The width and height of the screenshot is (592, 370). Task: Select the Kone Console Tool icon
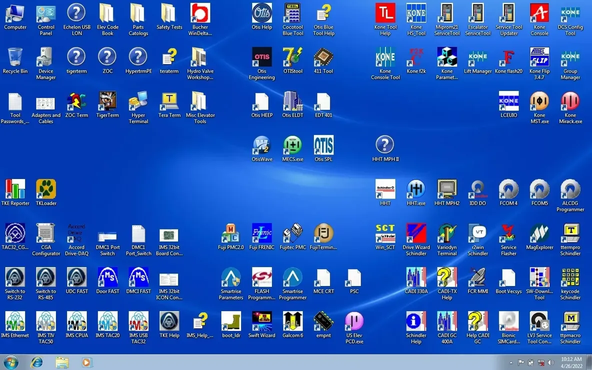tap(385, 63)
